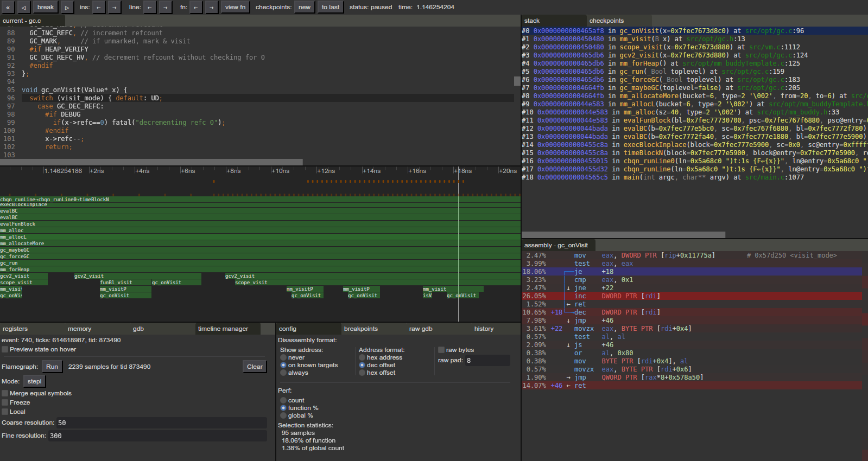Open the breakpoints tab
868x461 pixels.
pyautogui.click(x=360, y=329)
